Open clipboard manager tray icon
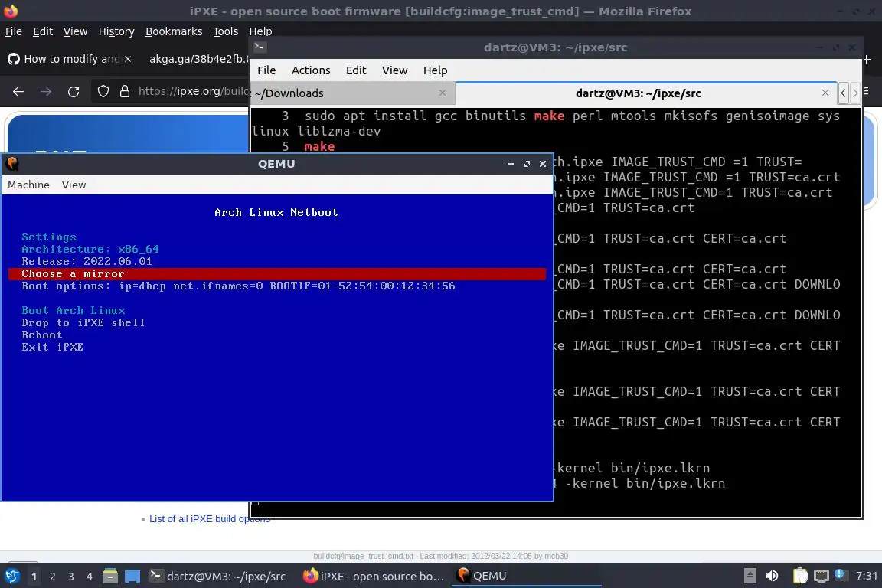Viewport: 882px width, 588px height. 800,576
